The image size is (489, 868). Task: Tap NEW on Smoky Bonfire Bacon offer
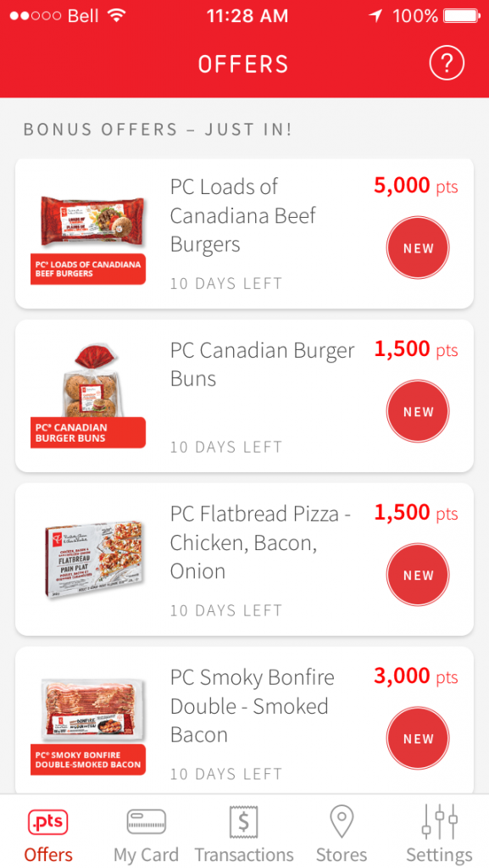click(418, 737)
